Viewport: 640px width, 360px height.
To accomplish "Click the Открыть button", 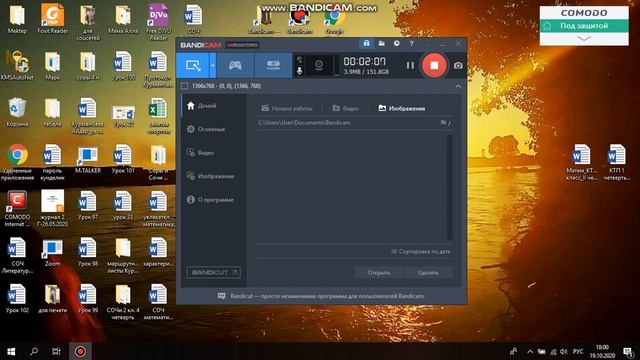I will (x=379, y=273).
